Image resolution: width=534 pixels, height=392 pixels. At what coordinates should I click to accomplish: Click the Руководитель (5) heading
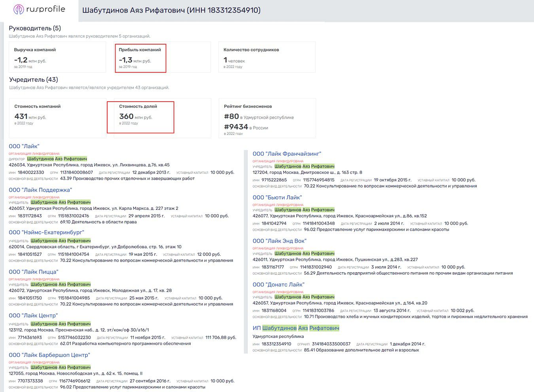[x=35, y=28]
